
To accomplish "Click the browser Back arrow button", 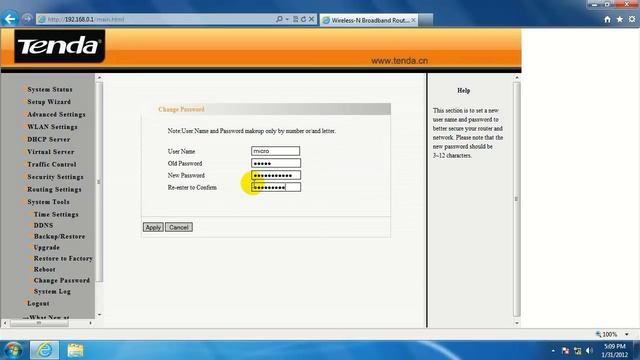I will click(10, 19).
